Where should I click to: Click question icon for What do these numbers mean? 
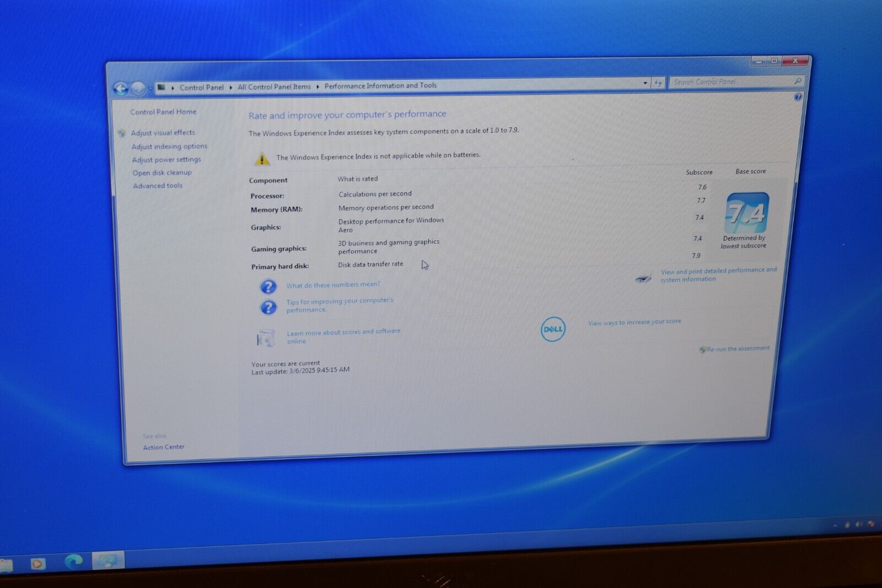tap(268, 287)
